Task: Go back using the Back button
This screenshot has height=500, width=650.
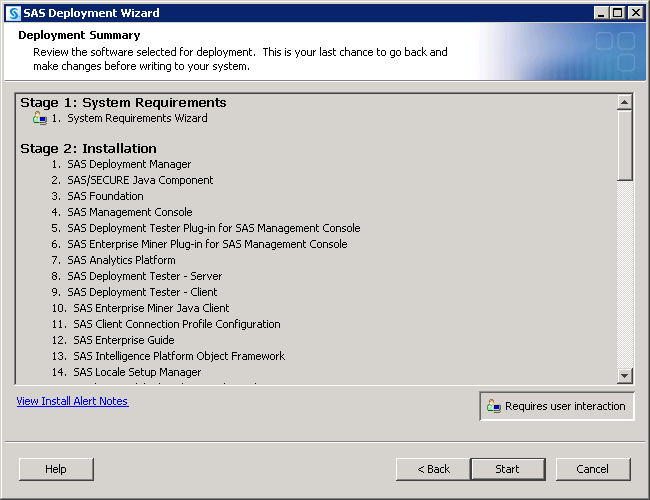Action: pyautogui.click(x=433, y=469)
